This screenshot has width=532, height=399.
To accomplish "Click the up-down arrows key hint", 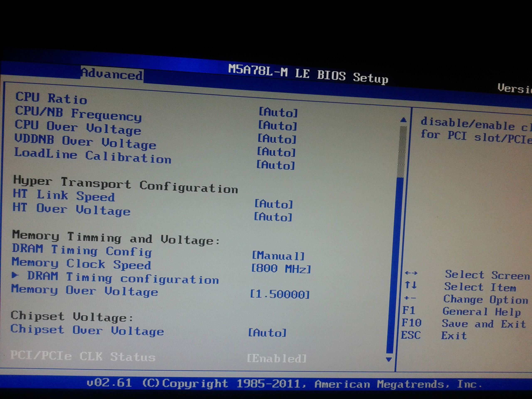I will point(411,285).
